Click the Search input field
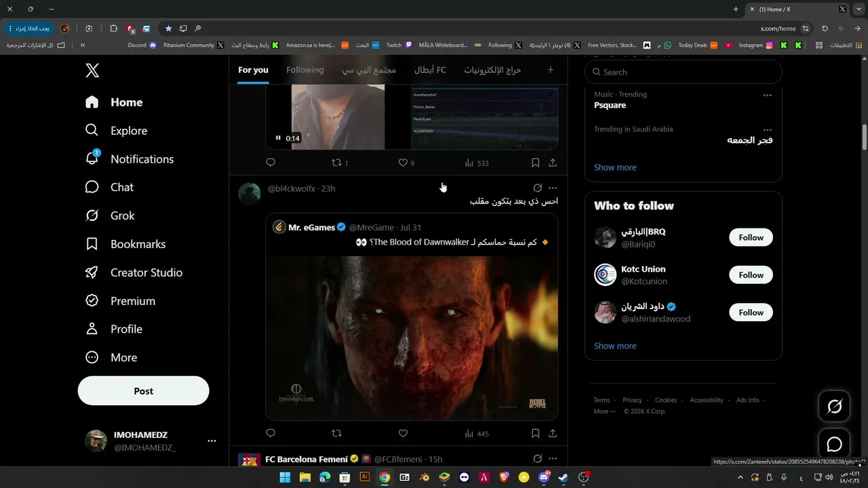868x488 pixels. tap(684, 72)
